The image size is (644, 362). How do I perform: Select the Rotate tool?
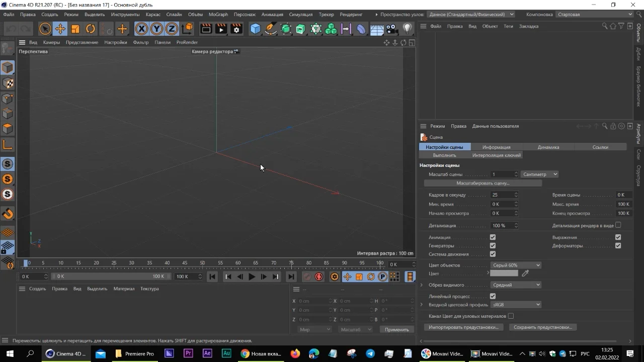[x=91, y=29]
